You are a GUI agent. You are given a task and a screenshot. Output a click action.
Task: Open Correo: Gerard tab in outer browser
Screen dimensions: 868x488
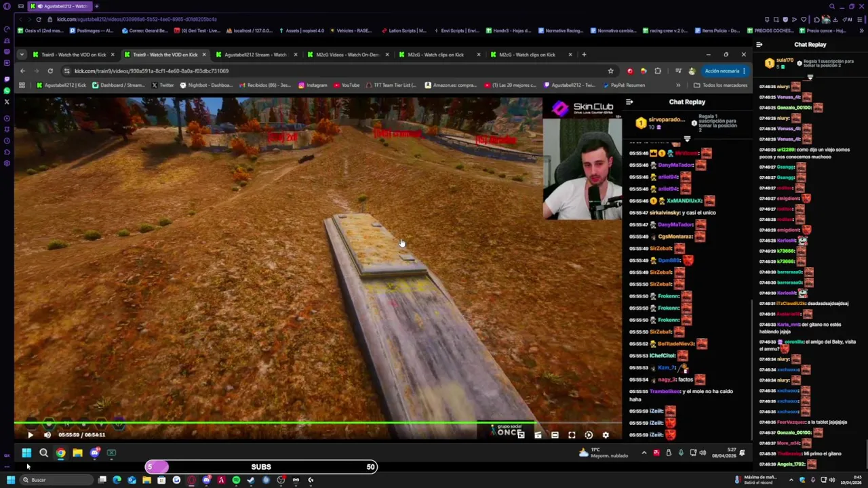[x=145, y=30]
